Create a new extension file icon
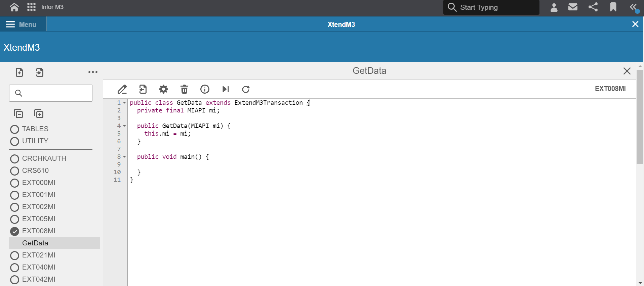The height and width of the screenshot is (286, 644). pyautogui.click(x=19, y=72)
